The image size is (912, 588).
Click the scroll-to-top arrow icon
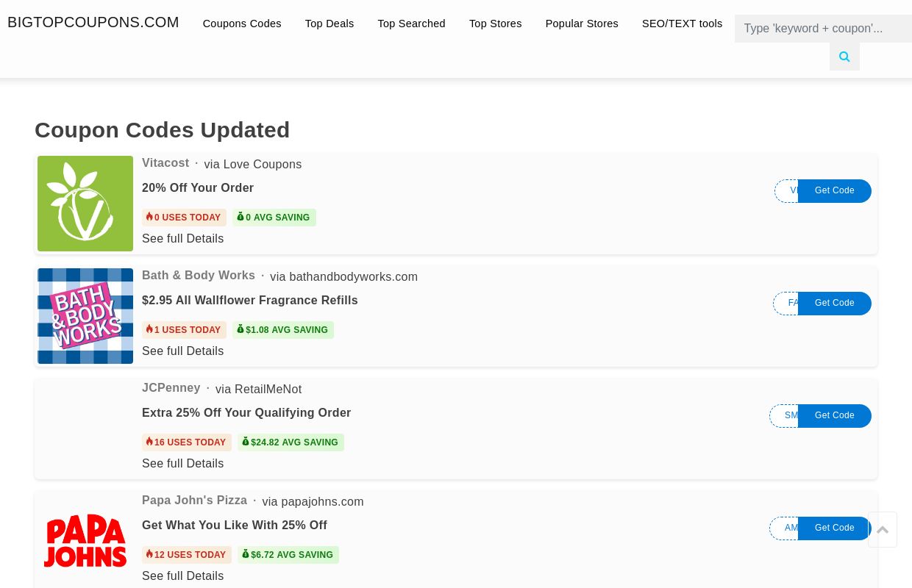click(883, 529)
